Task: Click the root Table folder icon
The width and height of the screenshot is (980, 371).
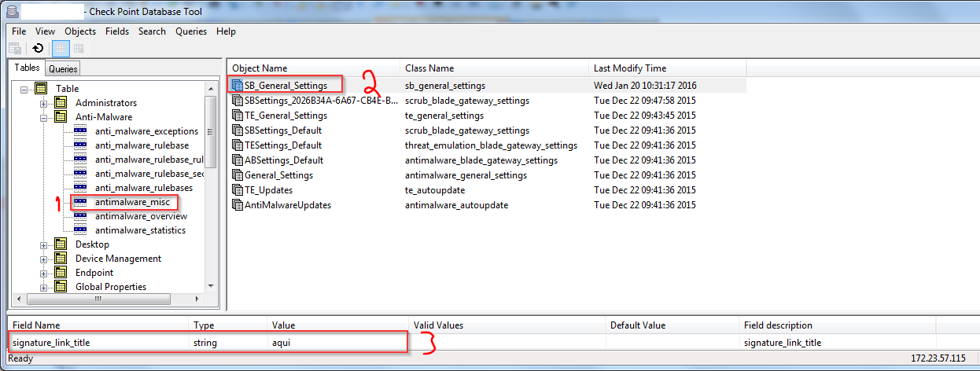Action: 41,89
